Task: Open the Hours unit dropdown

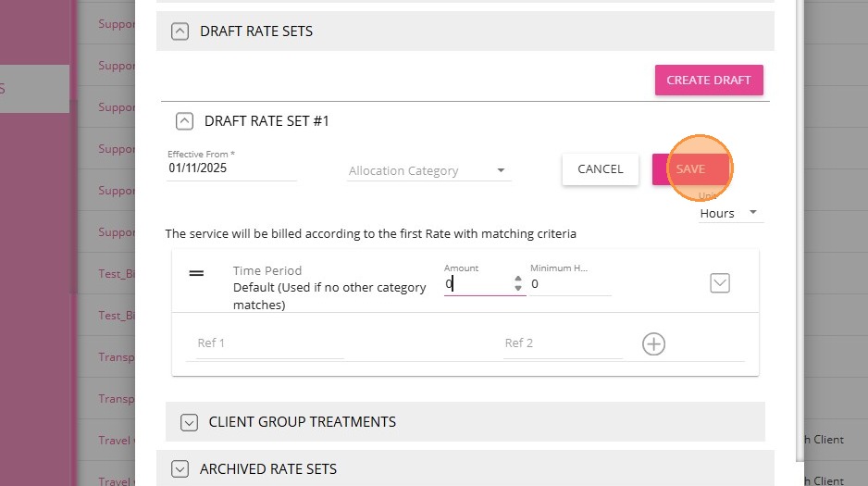Action: 729,213
